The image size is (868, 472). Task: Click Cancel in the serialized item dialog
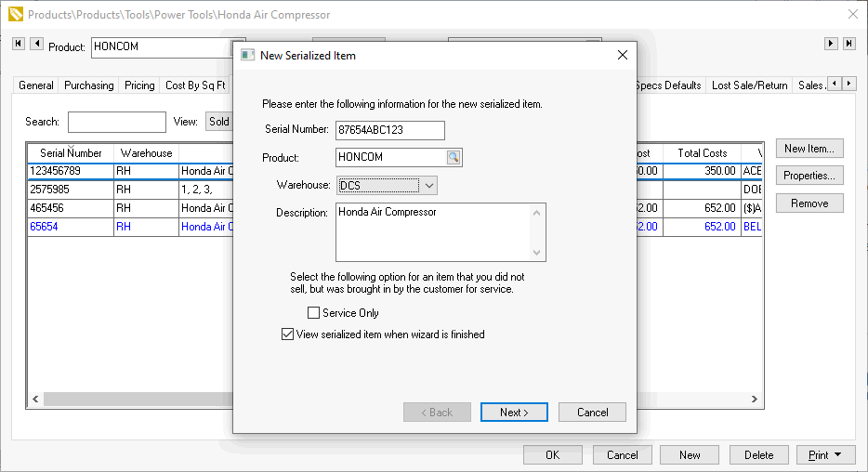click(592, 413)
